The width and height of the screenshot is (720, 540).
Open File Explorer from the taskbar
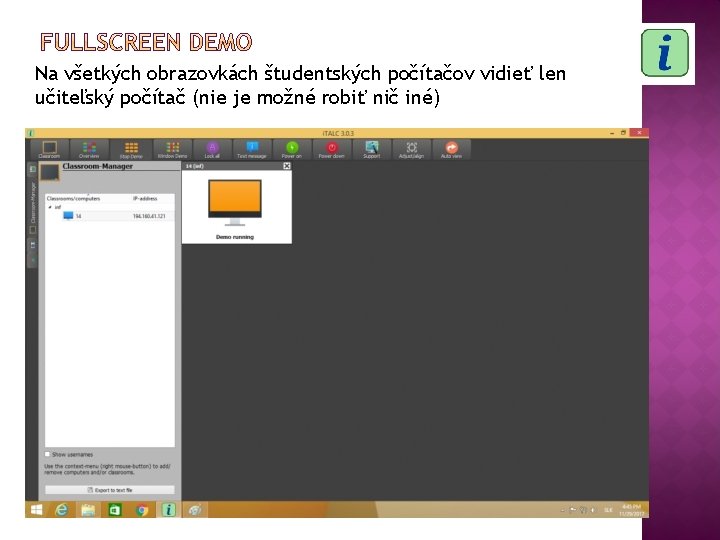coord(88,510)
